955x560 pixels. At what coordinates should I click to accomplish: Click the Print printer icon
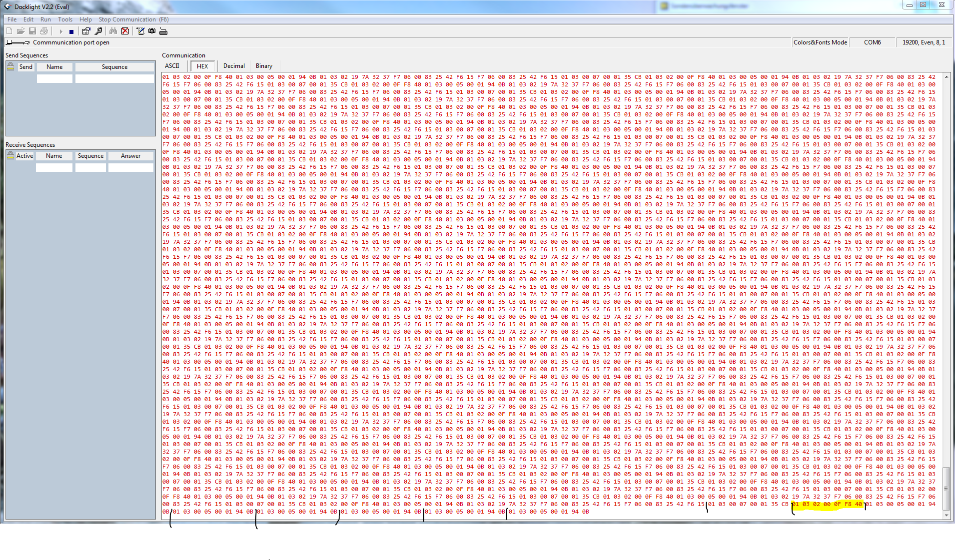pos(44,31)
